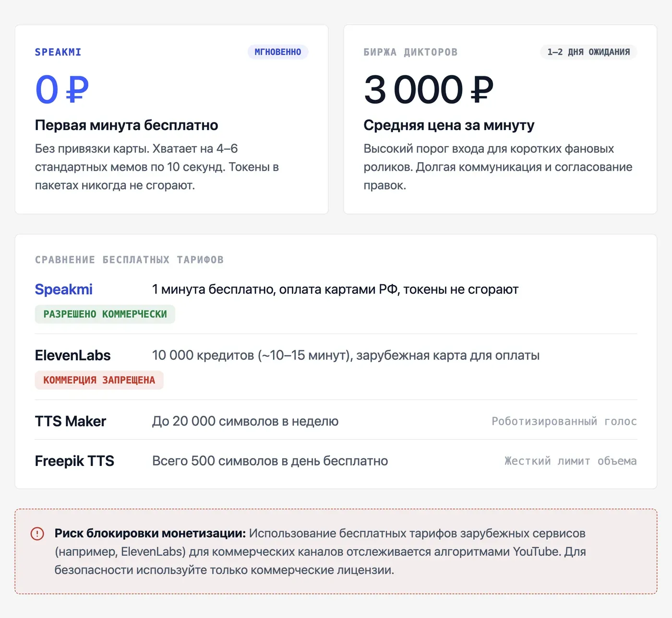The width and height of the screenshot is (672, 618).
Task: Click the 'КОММЕРЦИЯ ЗАПРЕЩЕНА' red tag
Action: 99,380
